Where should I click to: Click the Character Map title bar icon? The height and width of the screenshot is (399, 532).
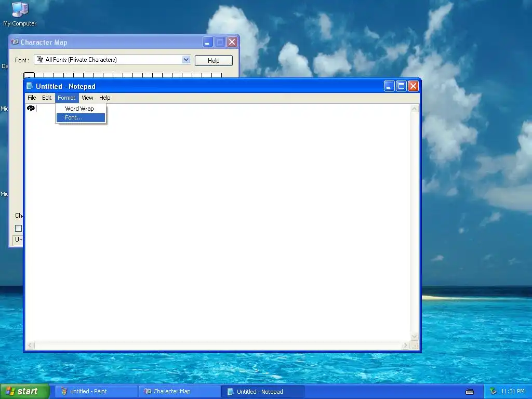[x=15, y=42]
